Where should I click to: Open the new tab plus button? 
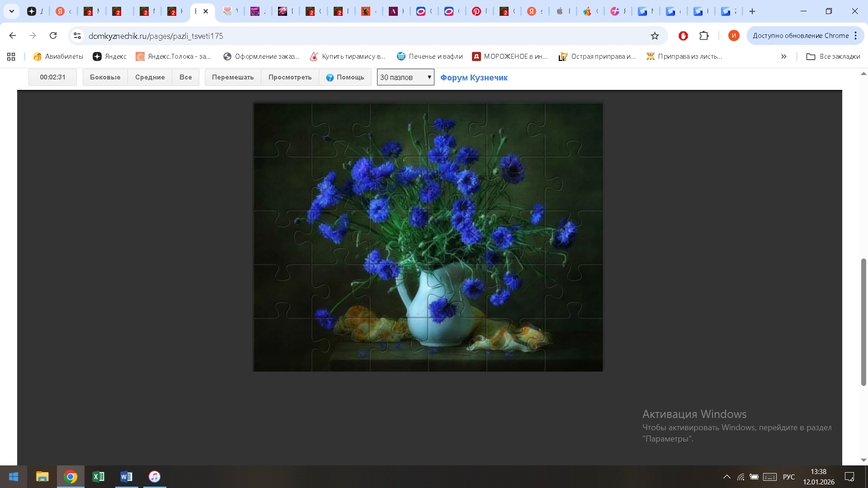tap(752, 11)
